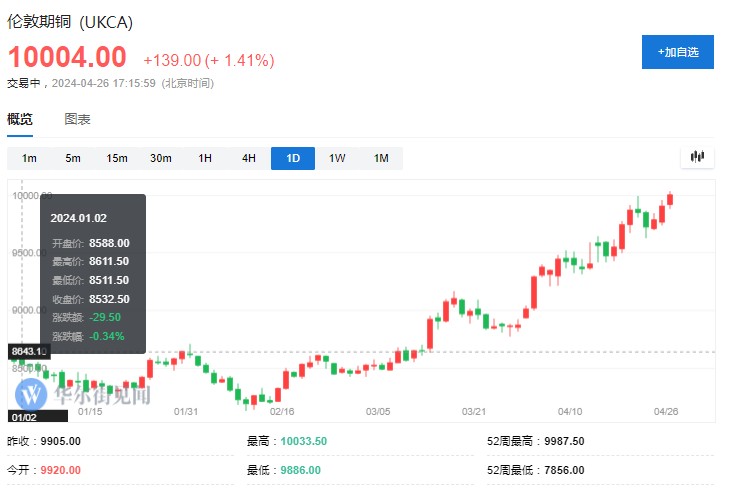Image resolution: width=729 pixels, height=493 pixels.
Task: Click the 2024.01.02 tooltip header
Action: [77, 217]
